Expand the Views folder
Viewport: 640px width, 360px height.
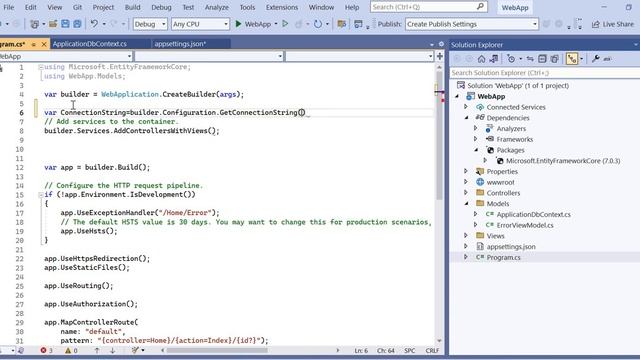coord(466,236)
